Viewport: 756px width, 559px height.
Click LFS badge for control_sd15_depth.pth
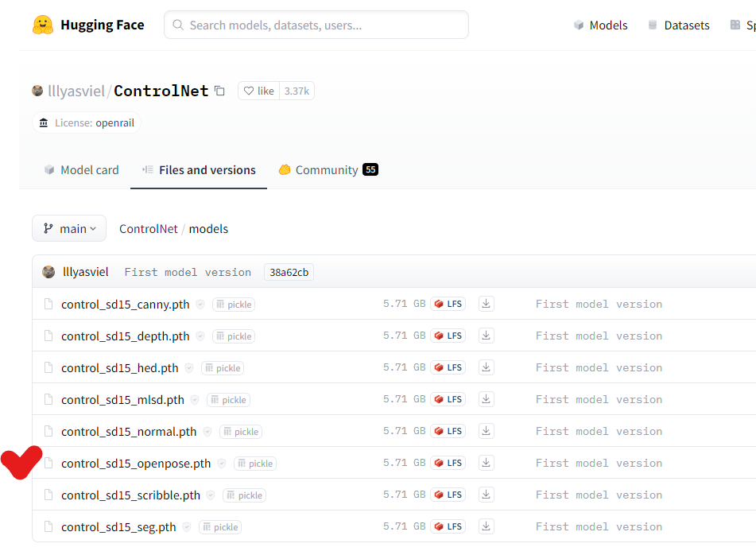(x=448, y=336)
